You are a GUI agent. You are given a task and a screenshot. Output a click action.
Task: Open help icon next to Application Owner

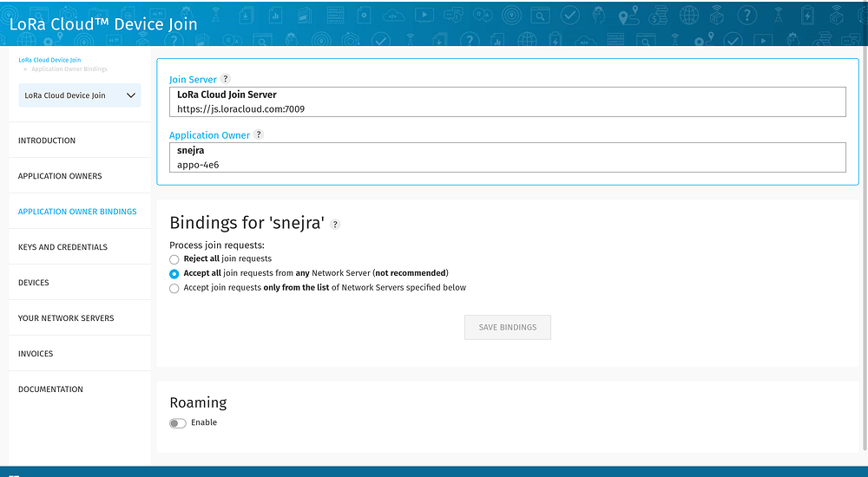point(259,134)
